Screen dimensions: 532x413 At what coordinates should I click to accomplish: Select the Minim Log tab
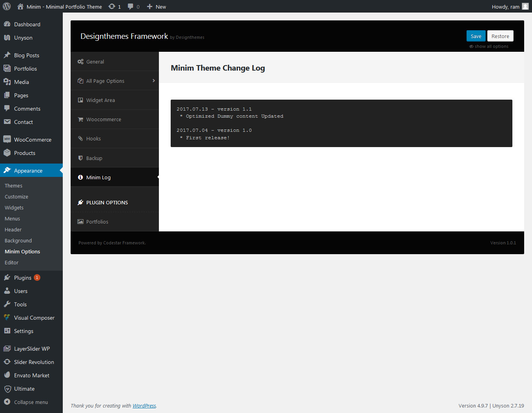(x=115, y=177)
